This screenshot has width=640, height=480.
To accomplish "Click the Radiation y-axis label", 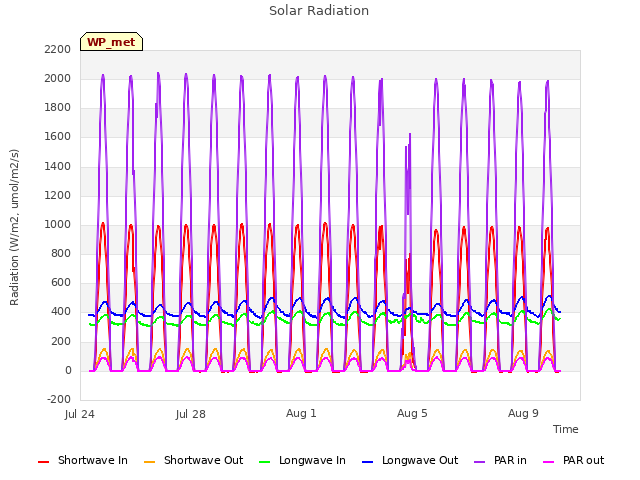I will pyautogui.click(x=14, y=227).
